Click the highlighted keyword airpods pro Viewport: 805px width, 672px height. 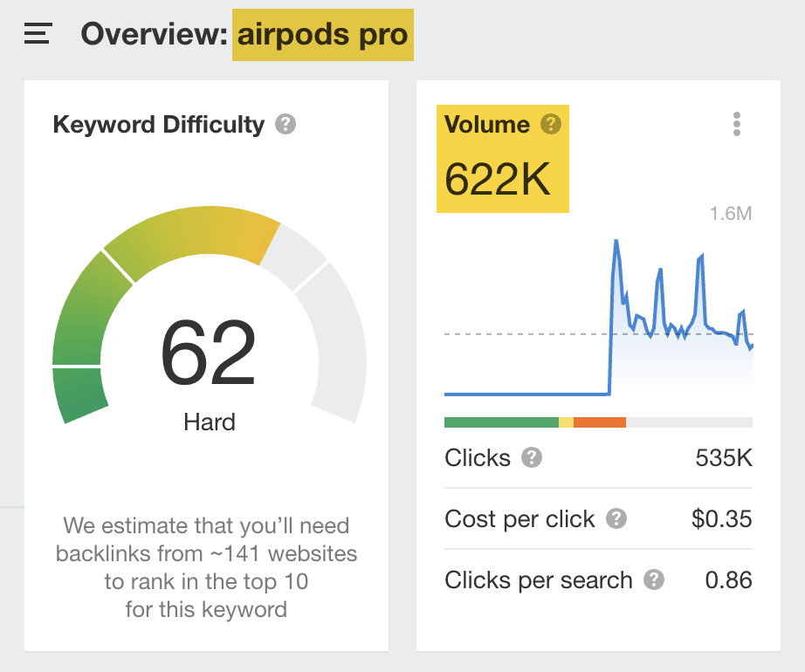[x=322, y=34]
